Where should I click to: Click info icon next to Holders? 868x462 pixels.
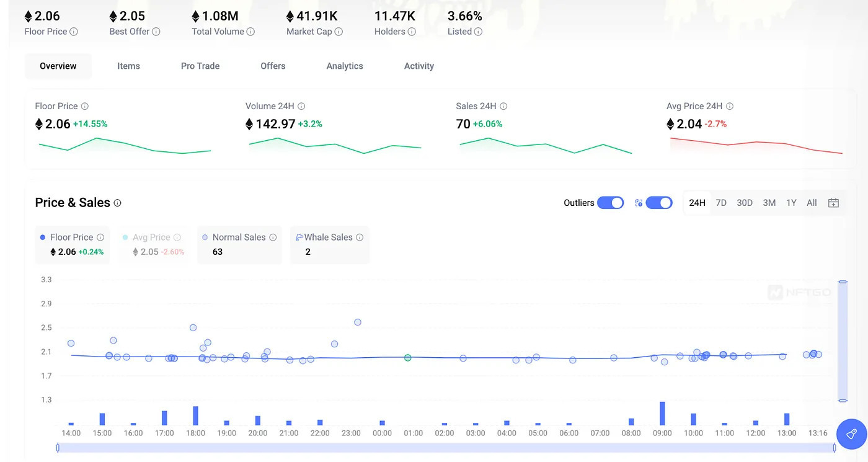[412, 32]
